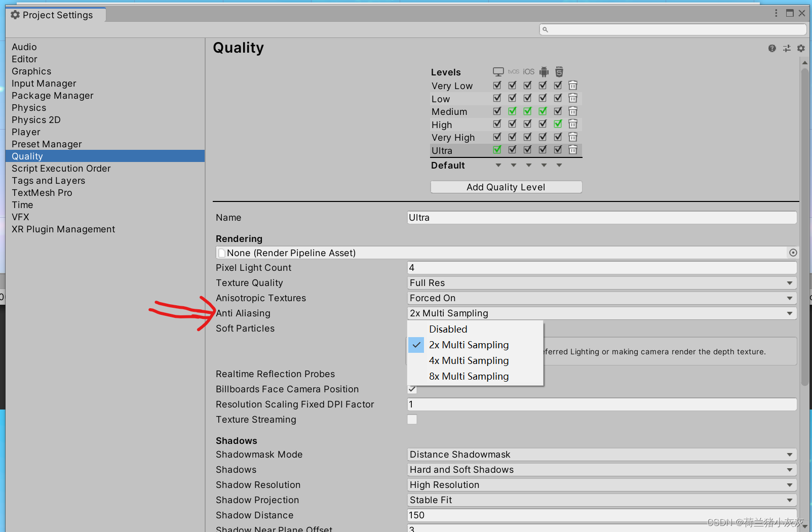Click Add Quality Level button

click(x=506, y=187)
